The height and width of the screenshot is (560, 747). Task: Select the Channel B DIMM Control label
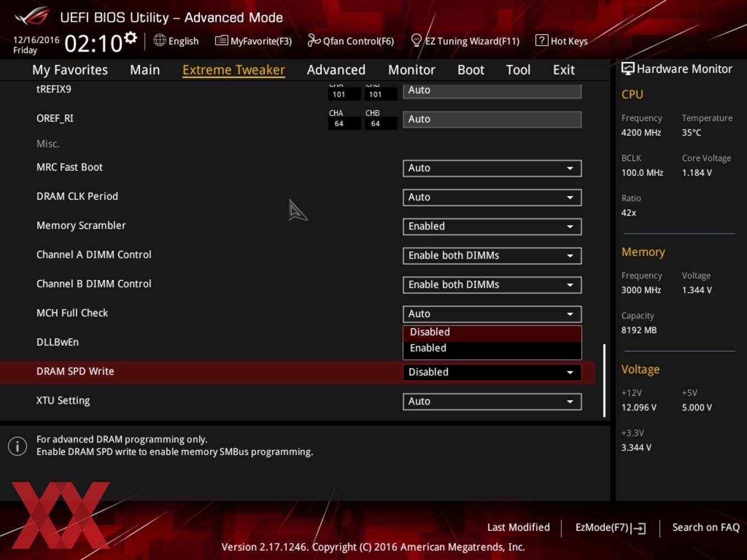94,284
